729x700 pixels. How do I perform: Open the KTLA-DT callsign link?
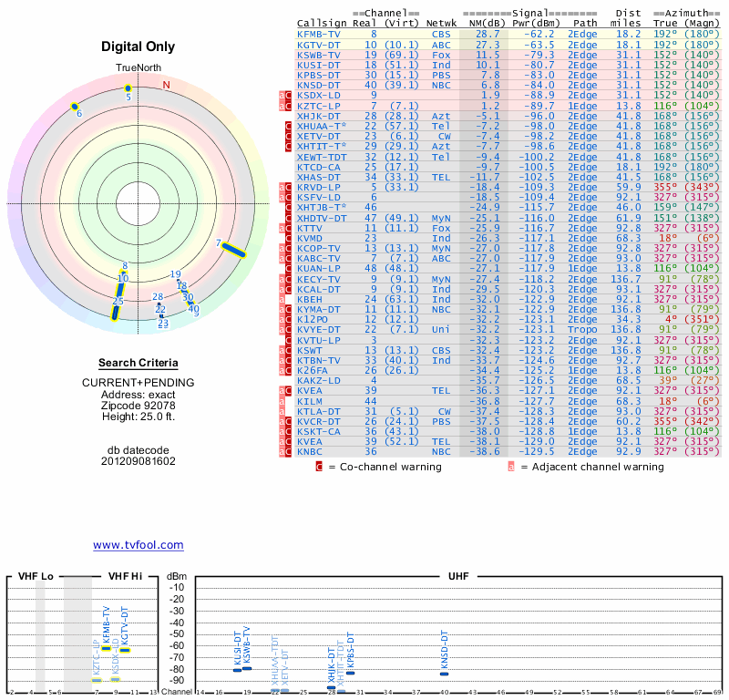click(318, 411)
